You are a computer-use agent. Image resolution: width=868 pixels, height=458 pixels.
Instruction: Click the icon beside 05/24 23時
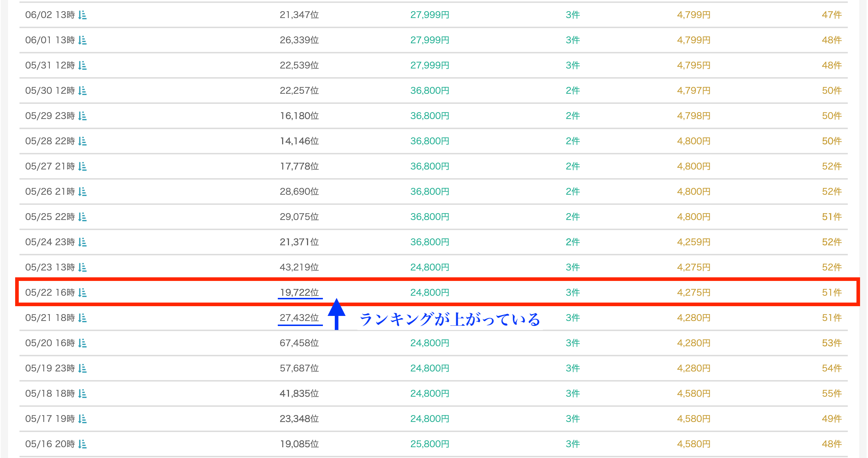click(82, 242)
